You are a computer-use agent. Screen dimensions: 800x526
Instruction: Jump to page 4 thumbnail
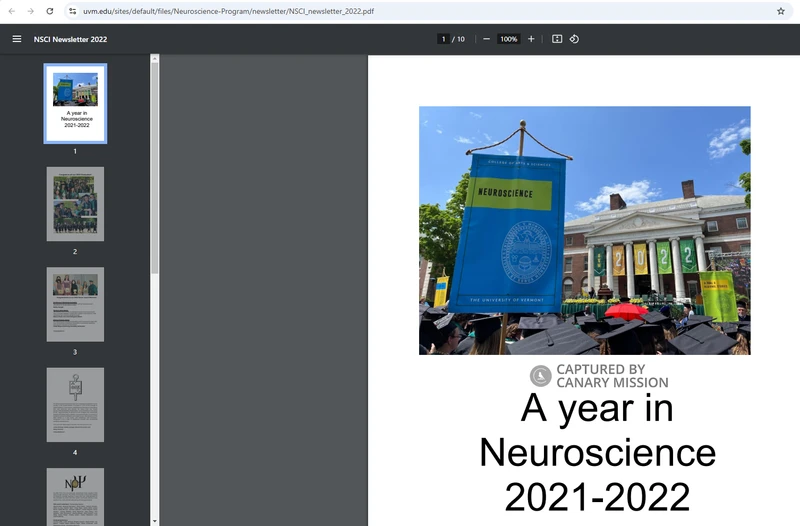click(x=76, y=405)
